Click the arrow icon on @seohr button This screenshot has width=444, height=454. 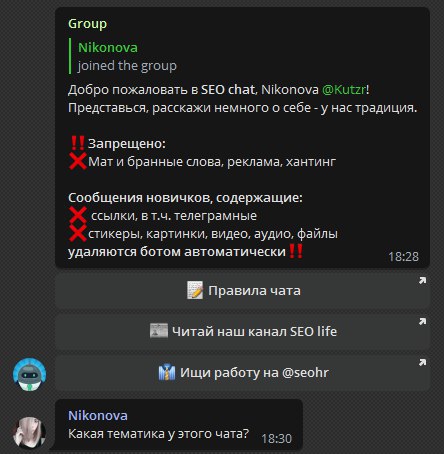click(422, 362)
